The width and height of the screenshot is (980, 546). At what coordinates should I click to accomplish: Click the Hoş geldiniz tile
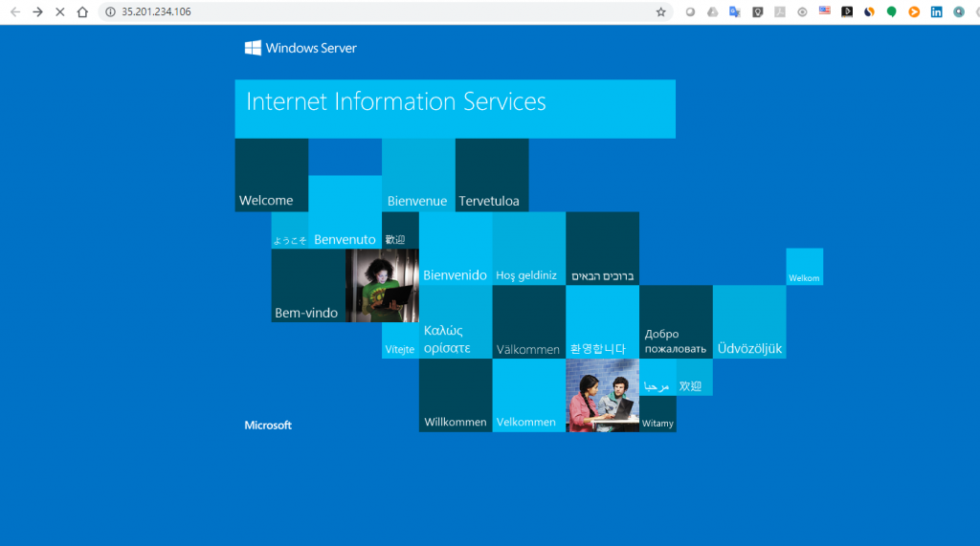pos(528,249)
